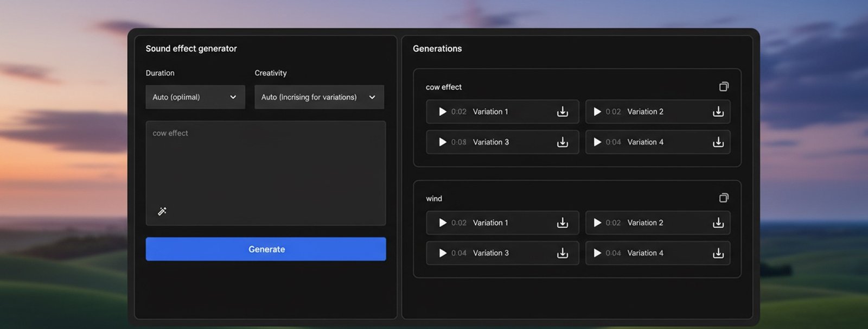The width and height of the screenshot is (868, 329).
Task: Play cow effect Variation 3
Action: point(443,142)
